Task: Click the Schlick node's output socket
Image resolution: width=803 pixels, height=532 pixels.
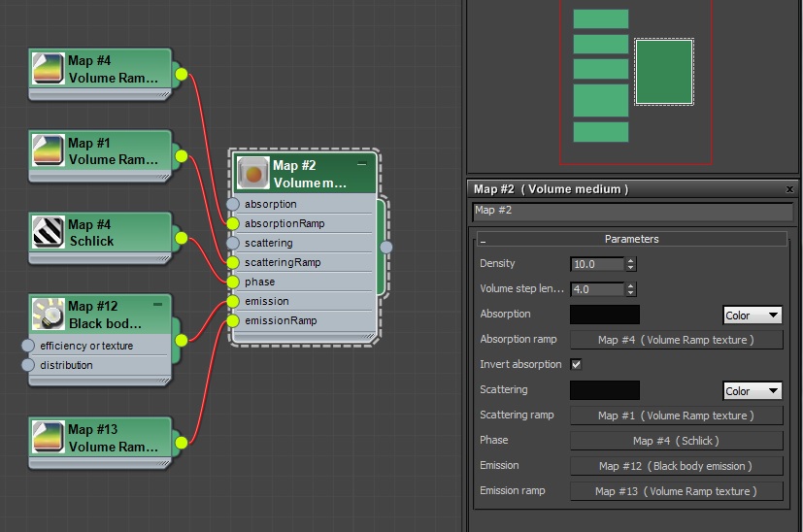Action: point(180,237)
